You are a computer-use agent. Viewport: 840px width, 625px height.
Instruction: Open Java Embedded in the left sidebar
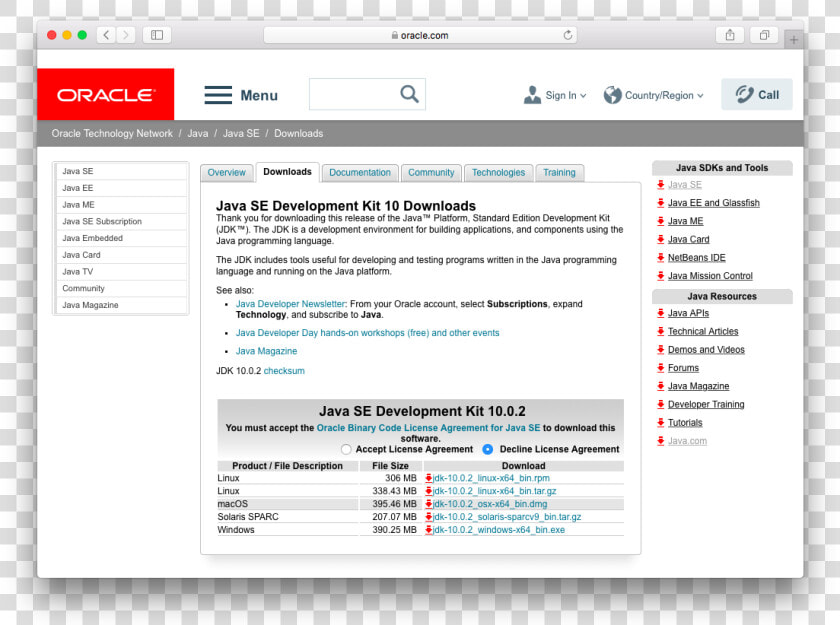pyautogui.click(x=121, y=238)
